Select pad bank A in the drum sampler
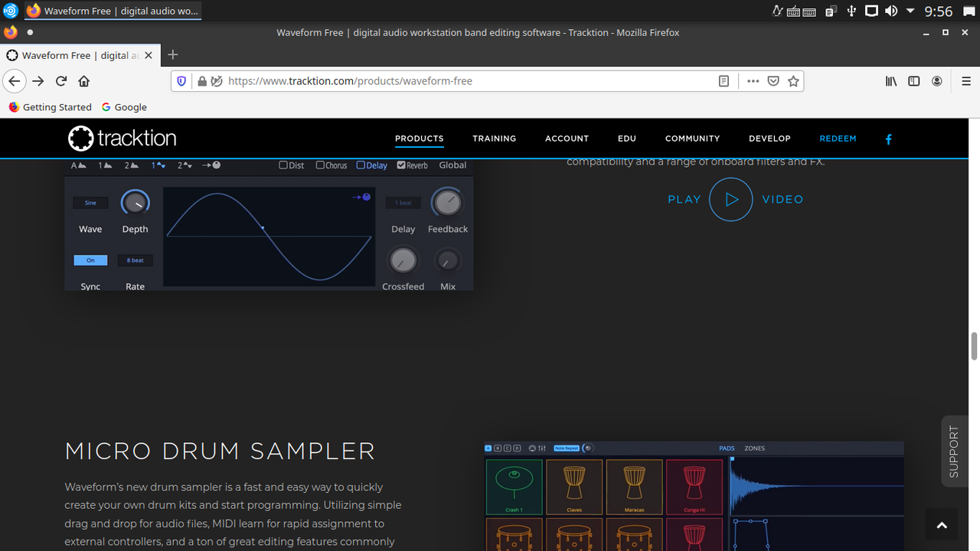This screenshot has height=551, width=980. tap(488, 448)
